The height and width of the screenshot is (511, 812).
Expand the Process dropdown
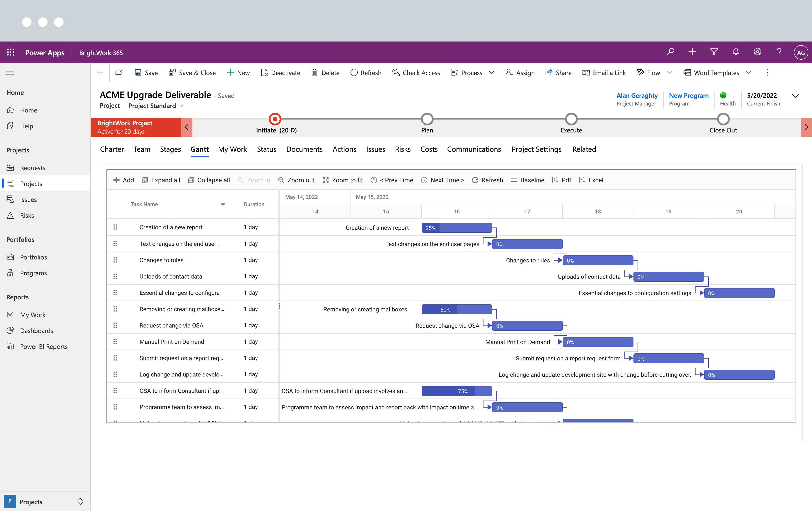(x=492, y=73)
